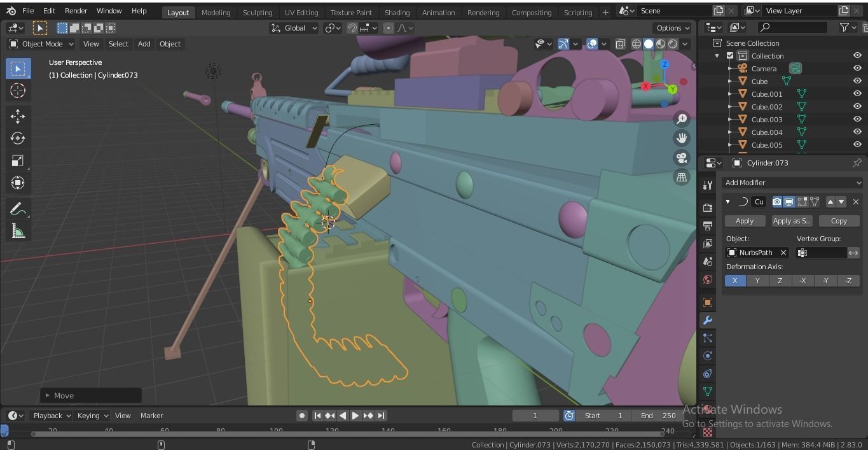This screenshot has width=868, height=450.
Task: Choose the Scale tool
Action: pos(18,160)
